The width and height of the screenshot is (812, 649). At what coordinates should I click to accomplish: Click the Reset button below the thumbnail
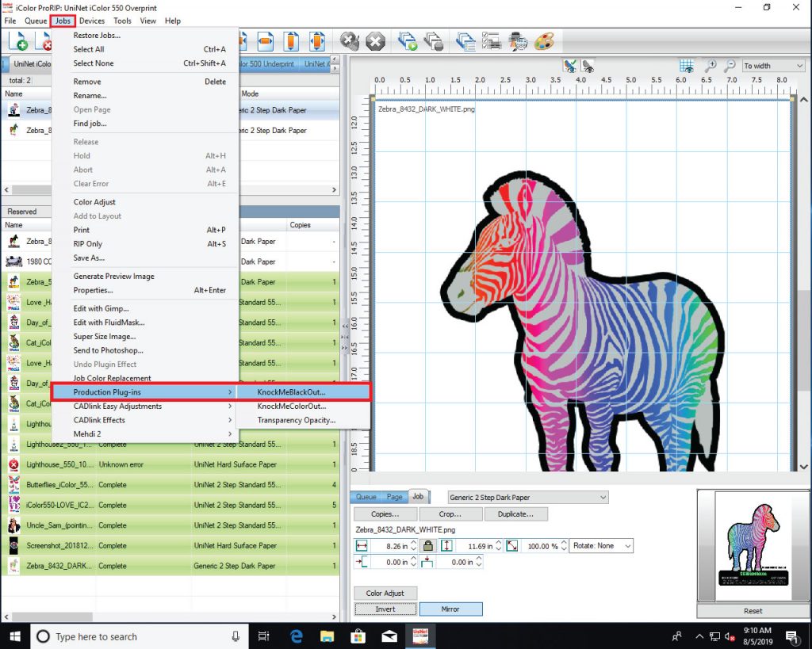753,611
